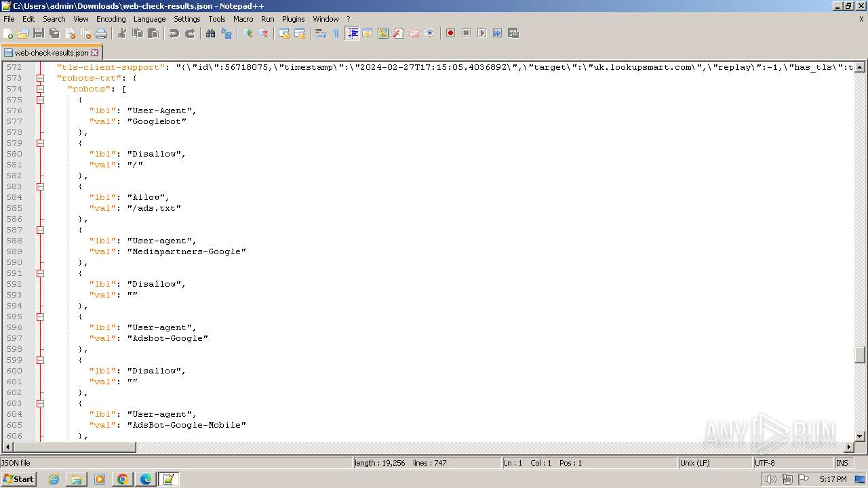Screen dimensions: 868x488
Task: Click the Playback macro icon
Action: click(x=482, y=33)
